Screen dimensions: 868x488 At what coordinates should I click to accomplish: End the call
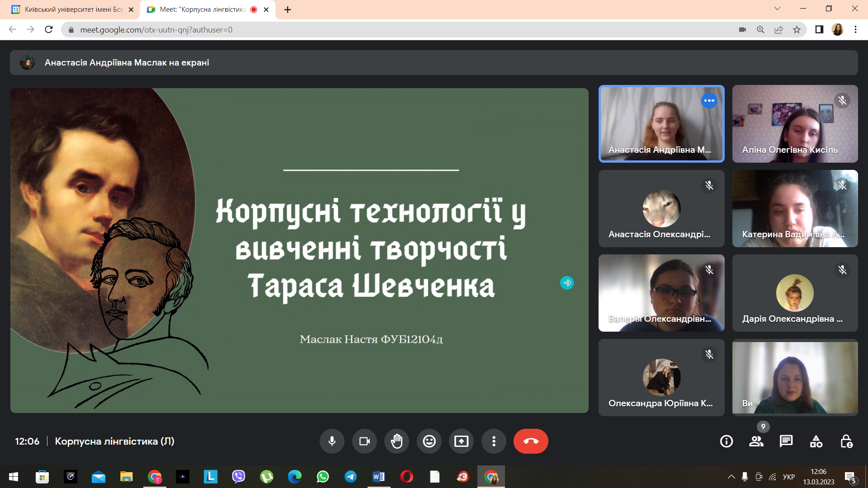[x=531, y=441]
